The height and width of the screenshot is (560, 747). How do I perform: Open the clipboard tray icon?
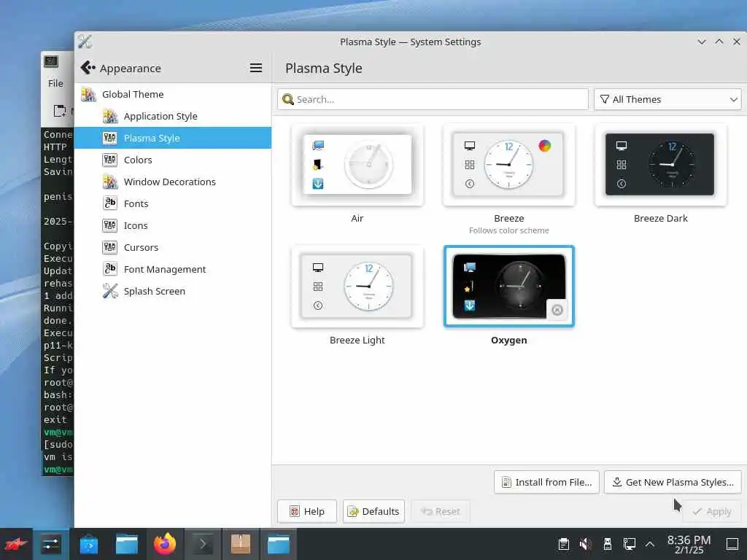564,544
